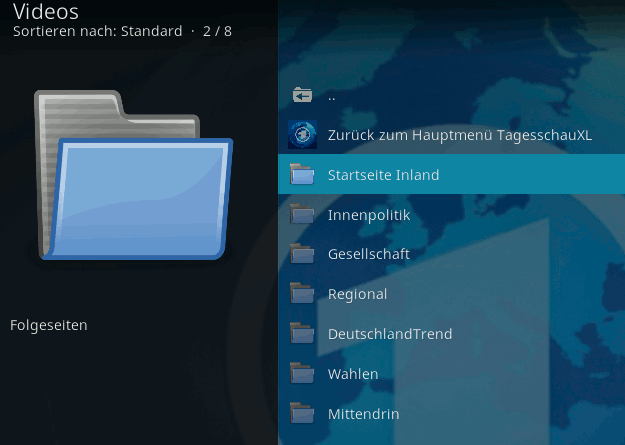Image resolution: width=625 pixels, height=445 pixels.
Task: Click the folder icon beside Gesellschaft
Action: point(302,254)
